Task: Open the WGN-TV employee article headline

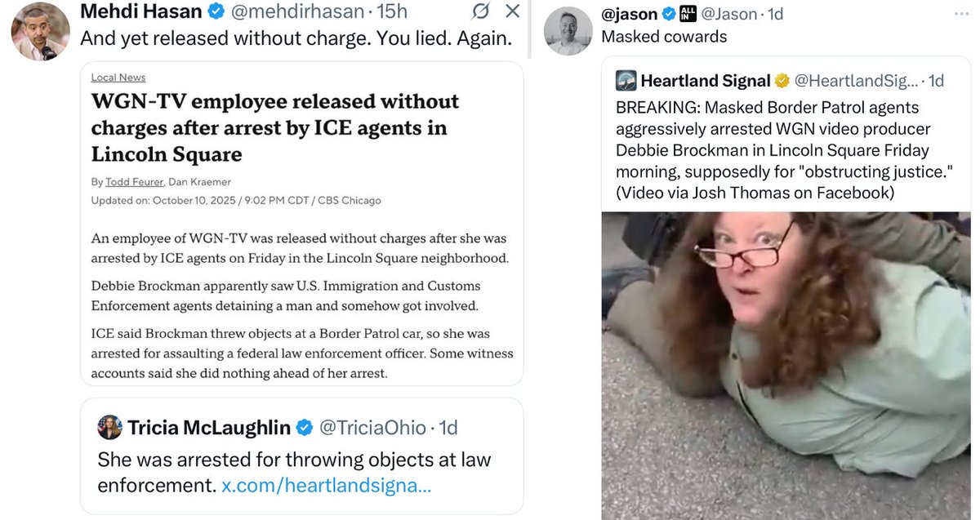Action: 274,127
